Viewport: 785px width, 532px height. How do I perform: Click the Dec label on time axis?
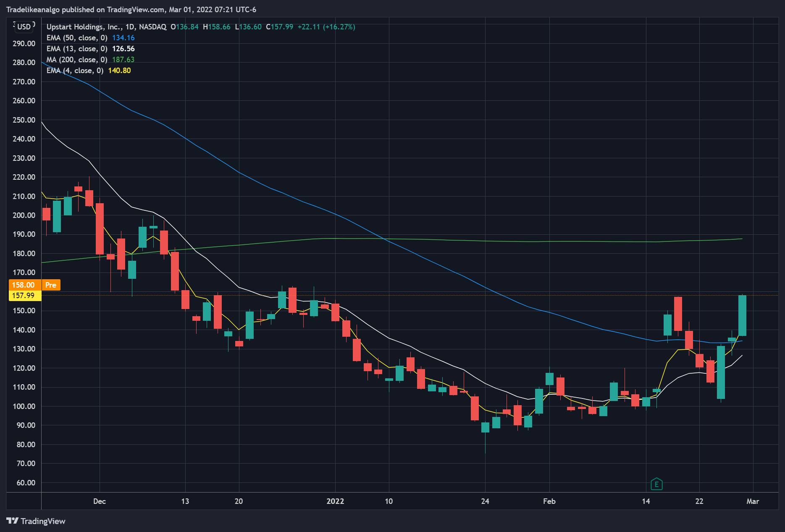[100, 501]
